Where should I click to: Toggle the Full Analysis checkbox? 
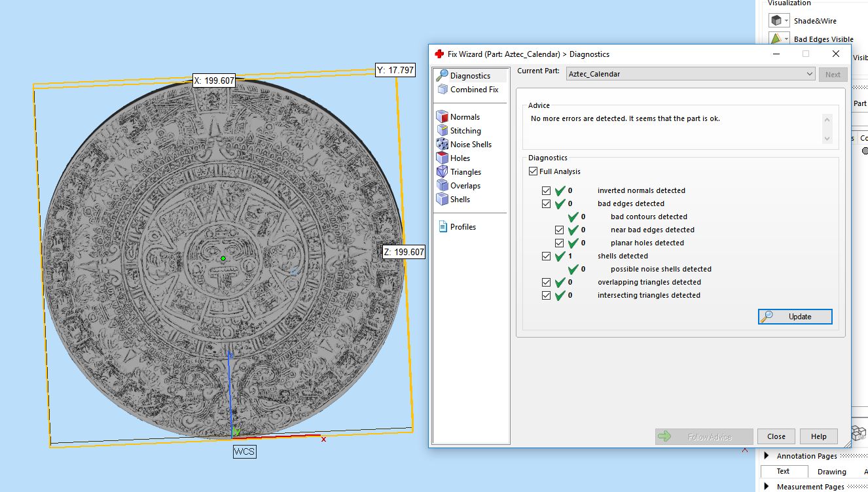coord(533,171)
